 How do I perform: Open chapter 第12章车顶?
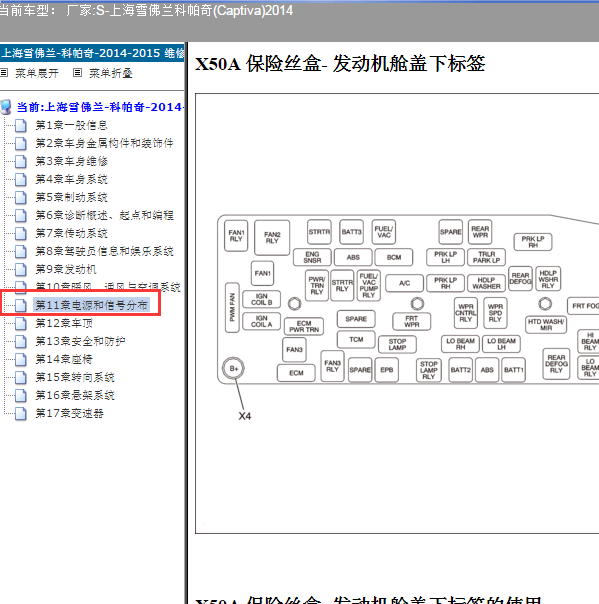[x=64, y=323]
